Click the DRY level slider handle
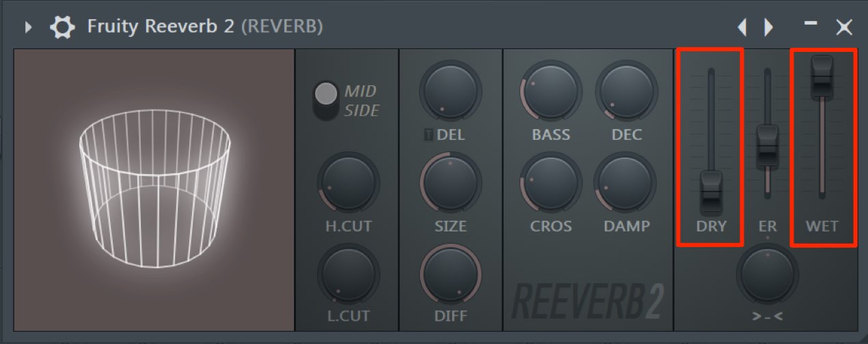 click(711, 193)
